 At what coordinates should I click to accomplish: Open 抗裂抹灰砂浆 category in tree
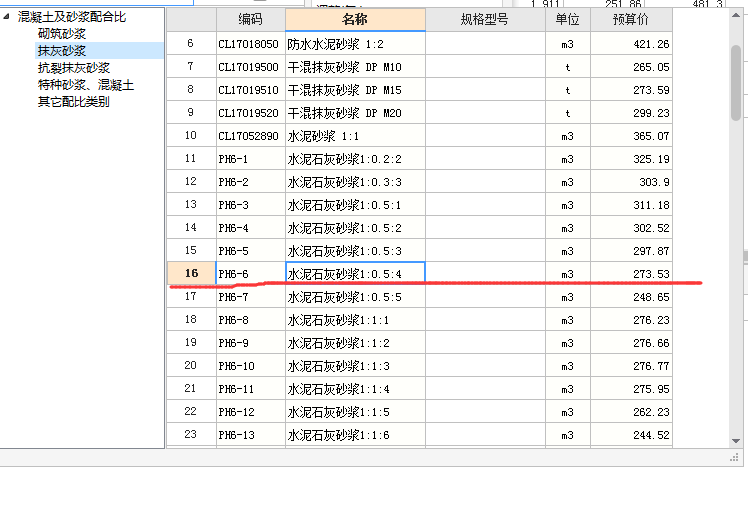[73, 68]
